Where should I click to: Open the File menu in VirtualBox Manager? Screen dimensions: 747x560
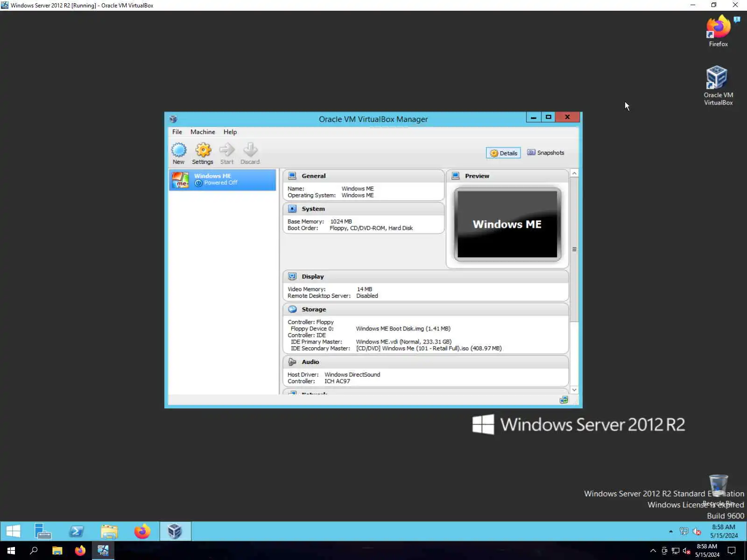[x=177, y=132]
